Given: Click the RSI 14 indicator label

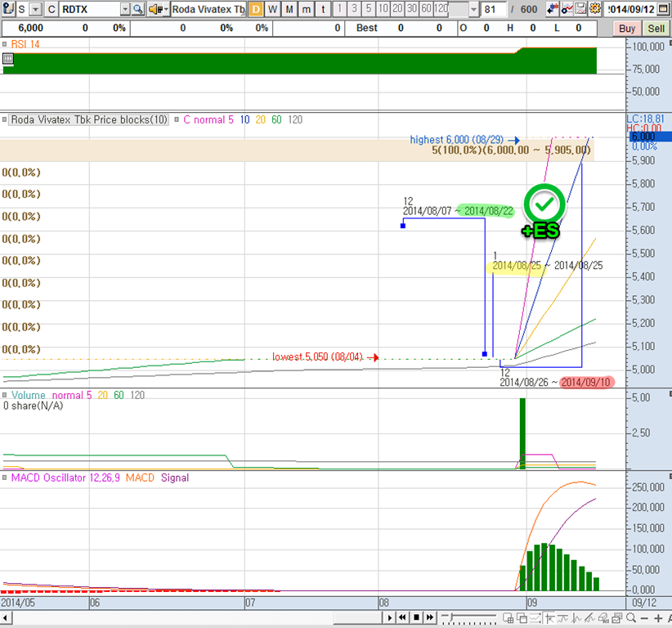Looking at the screenshot, I should click(25, 44).
